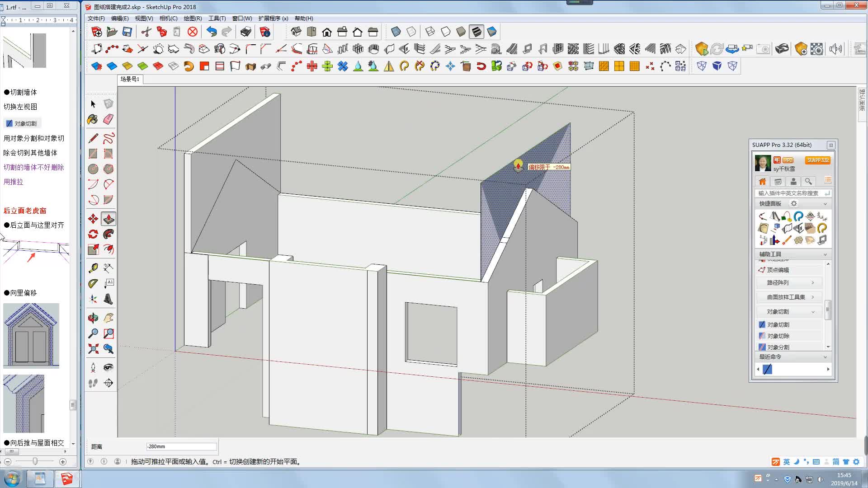Expand the 路径阵列 submenu
Viewport: 868px width, 488px height.
pos(788,282)
